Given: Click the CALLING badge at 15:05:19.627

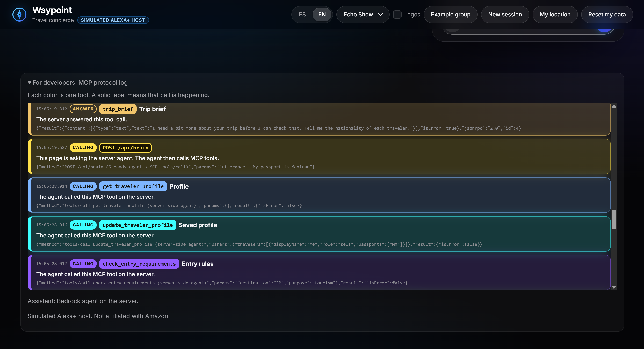Looking at the screenshot, I should [83, 148].
